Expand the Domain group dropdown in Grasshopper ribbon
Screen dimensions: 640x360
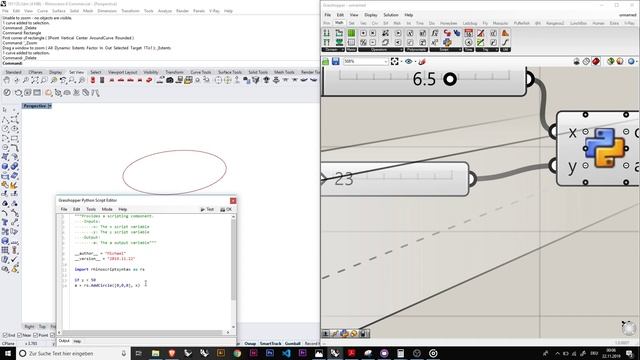[x=343, y=49]
